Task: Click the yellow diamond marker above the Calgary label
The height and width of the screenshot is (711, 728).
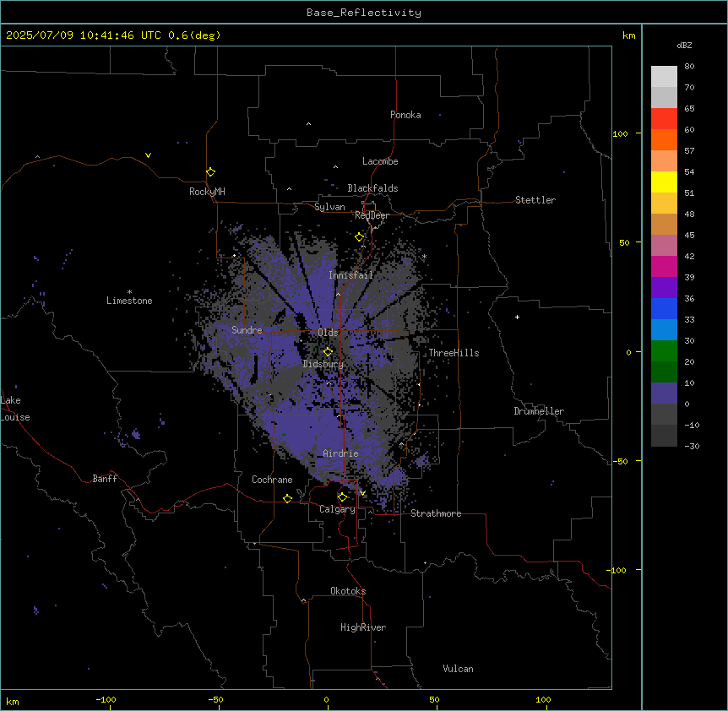Action: click(342, 497)
